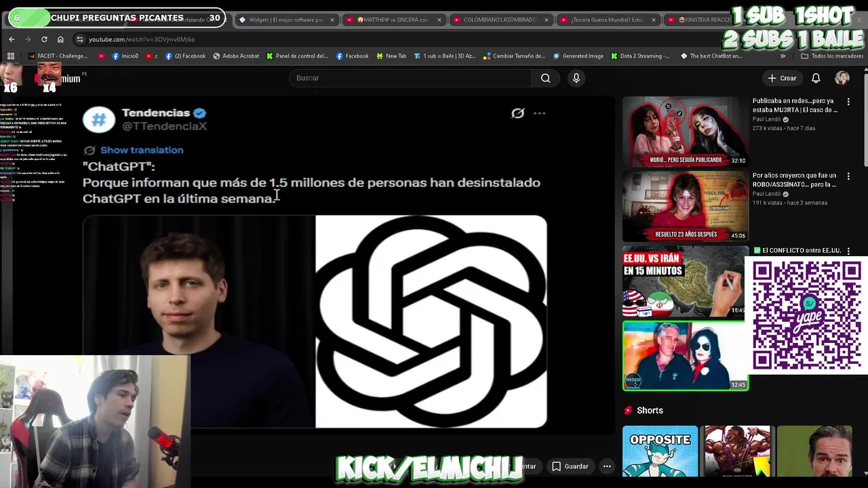Open the New Tab bookmark

[391, 56]
